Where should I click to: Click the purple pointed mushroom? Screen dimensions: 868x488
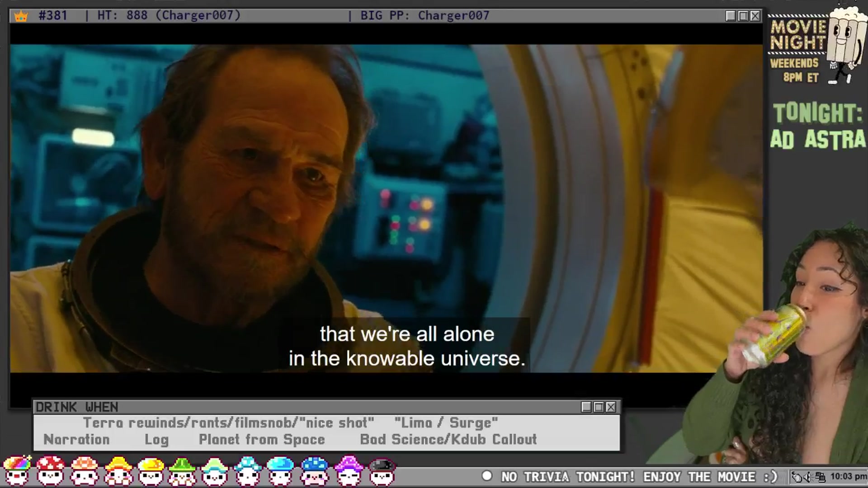349,470
